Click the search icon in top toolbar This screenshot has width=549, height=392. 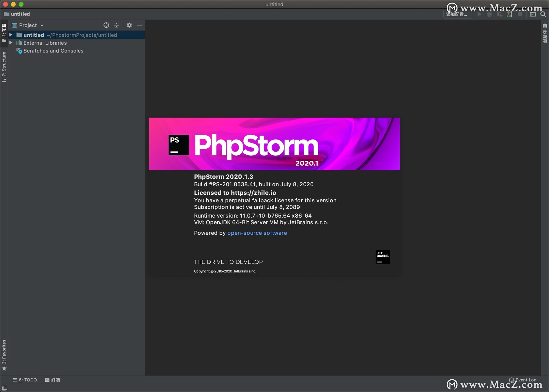[x=544, y=14]
